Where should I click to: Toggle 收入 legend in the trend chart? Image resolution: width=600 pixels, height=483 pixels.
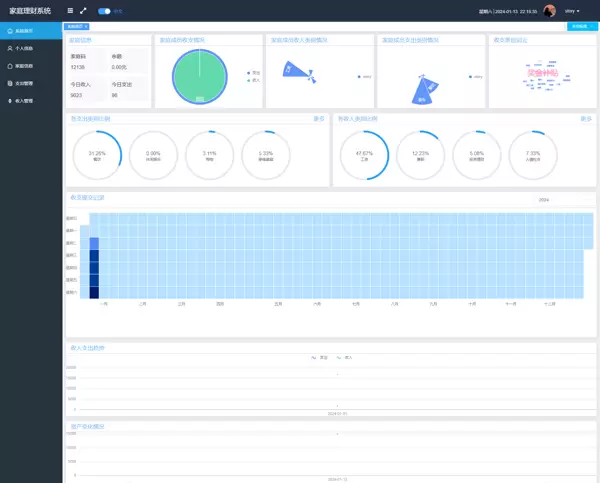(345, 355)
